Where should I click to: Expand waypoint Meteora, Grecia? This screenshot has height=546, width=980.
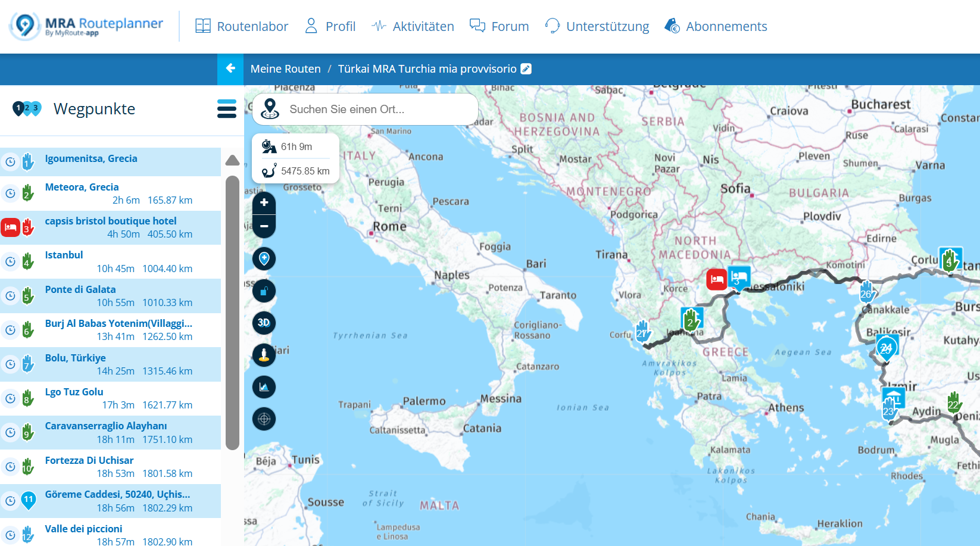point(82,187)
